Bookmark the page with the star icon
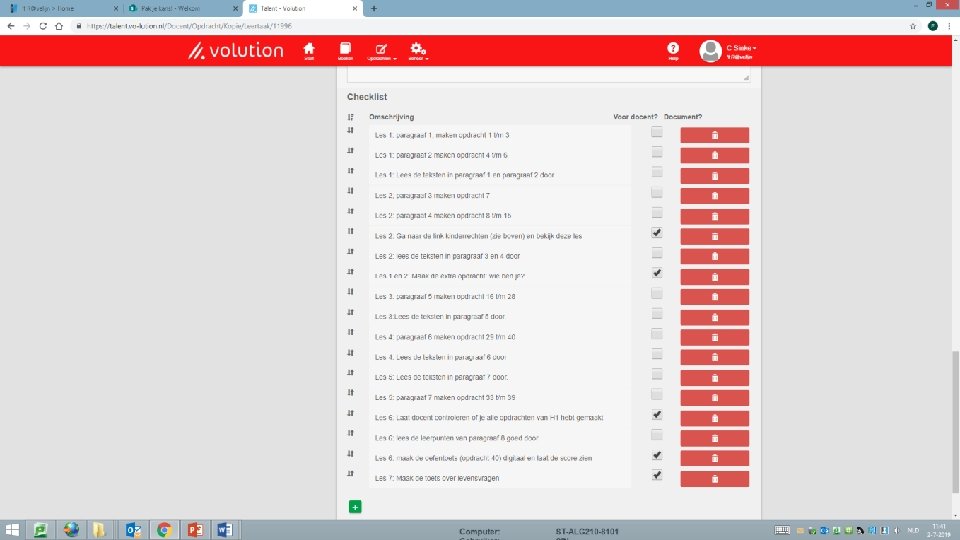 [913, 26]
